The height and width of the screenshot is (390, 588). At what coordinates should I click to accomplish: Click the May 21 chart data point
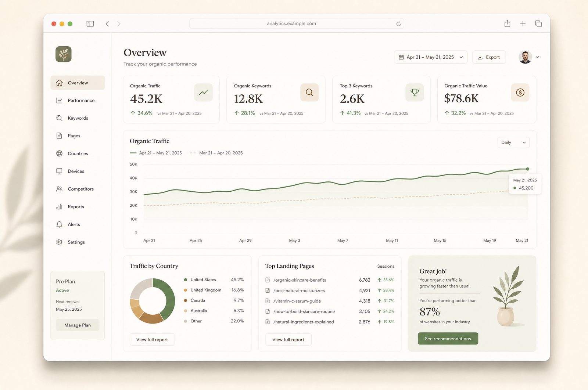coord(528,169)
